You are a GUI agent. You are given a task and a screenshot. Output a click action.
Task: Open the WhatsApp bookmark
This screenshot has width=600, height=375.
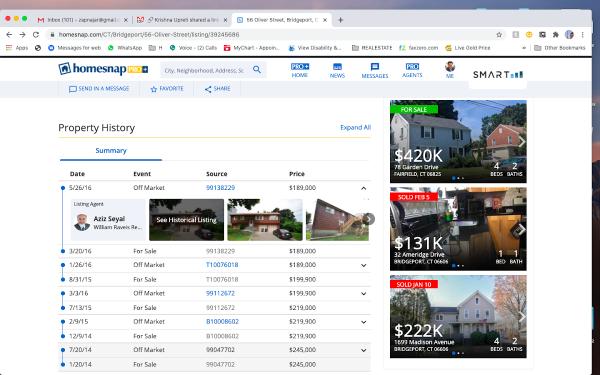125,48
